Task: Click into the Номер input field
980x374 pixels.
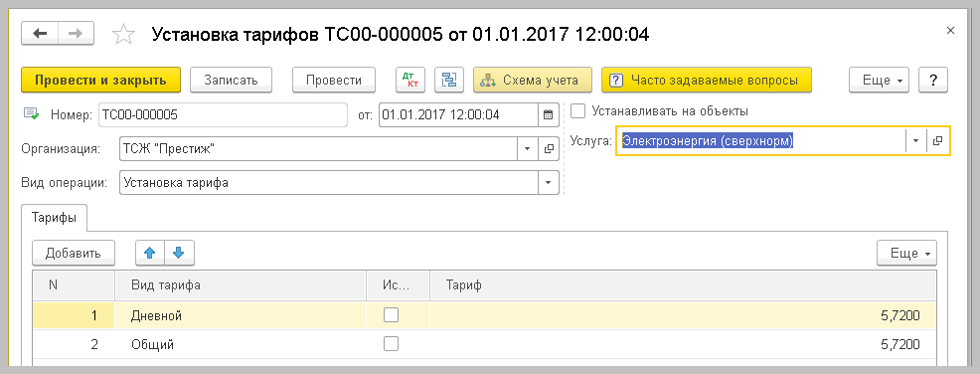Action: pyautogui.click(x=222, y=114)
